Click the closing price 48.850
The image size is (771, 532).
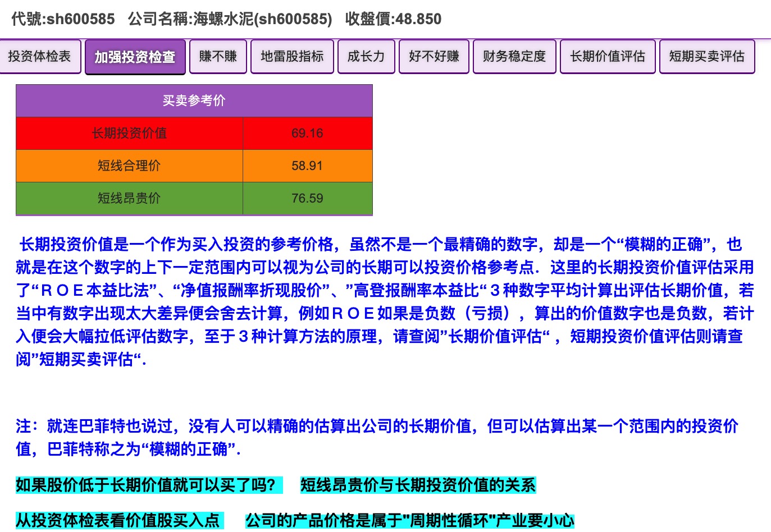(x=418, y=19)
